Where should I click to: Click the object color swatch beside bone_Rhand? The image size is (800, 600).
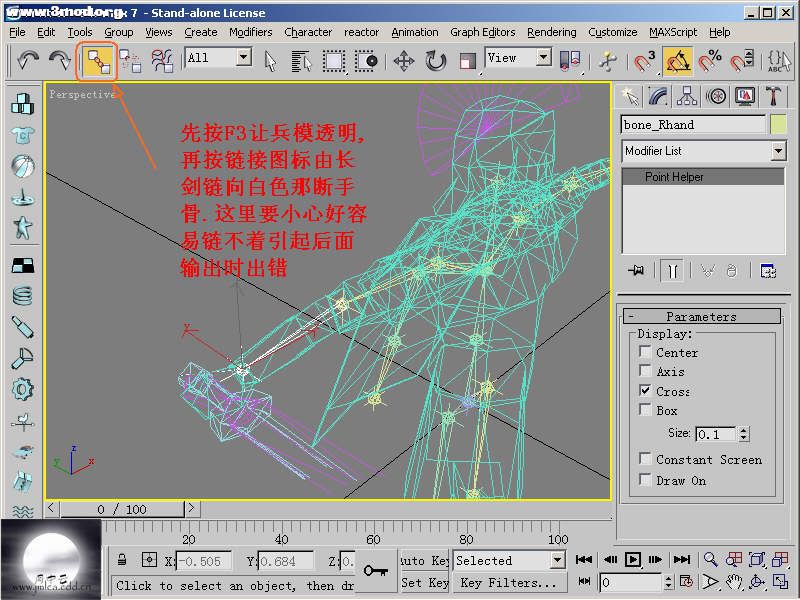coord(778,125)
